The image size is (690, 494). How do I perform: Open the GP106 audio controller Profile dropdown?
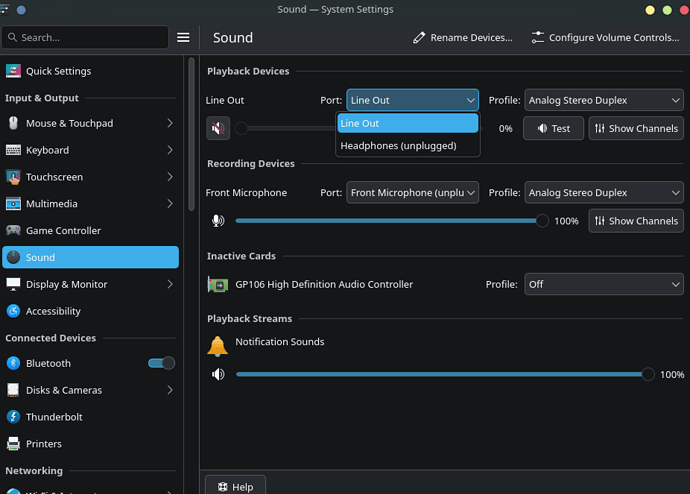coord(603,284)
